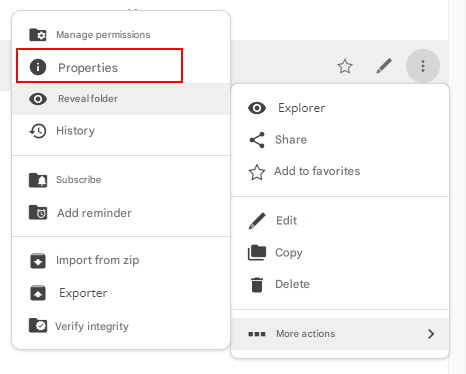This screenshot has width=466, height=374.
Task: Toggle Add to favorites star
Action: pyautogui.click(x=340, y=171)
